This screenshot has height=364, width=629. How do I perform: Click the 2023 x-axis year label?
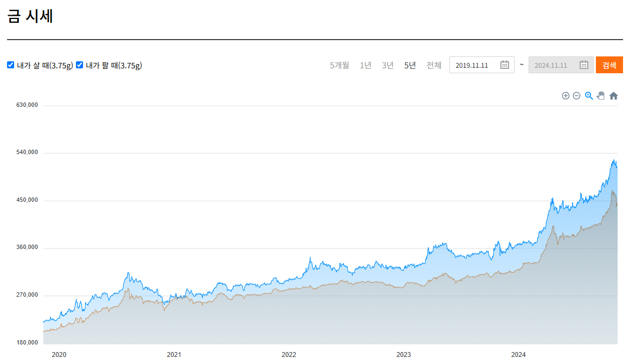tap(404, 355)
